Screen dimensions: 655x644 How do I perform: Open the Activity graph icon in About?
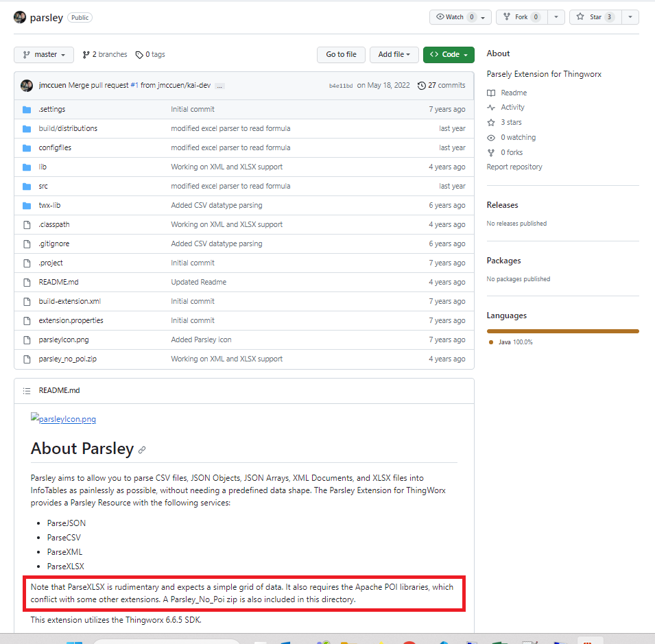pyautogui.click(x=490, y=107)
